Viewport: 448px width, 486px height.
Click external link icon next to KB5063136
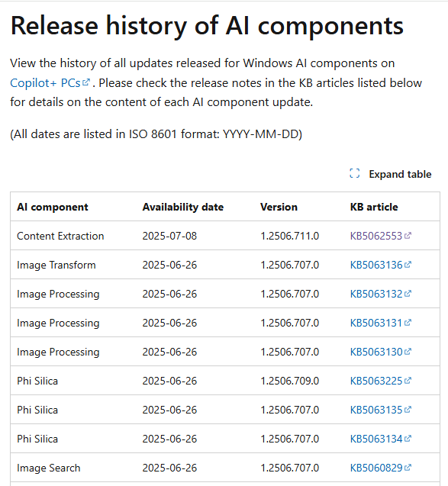point(408,265)
